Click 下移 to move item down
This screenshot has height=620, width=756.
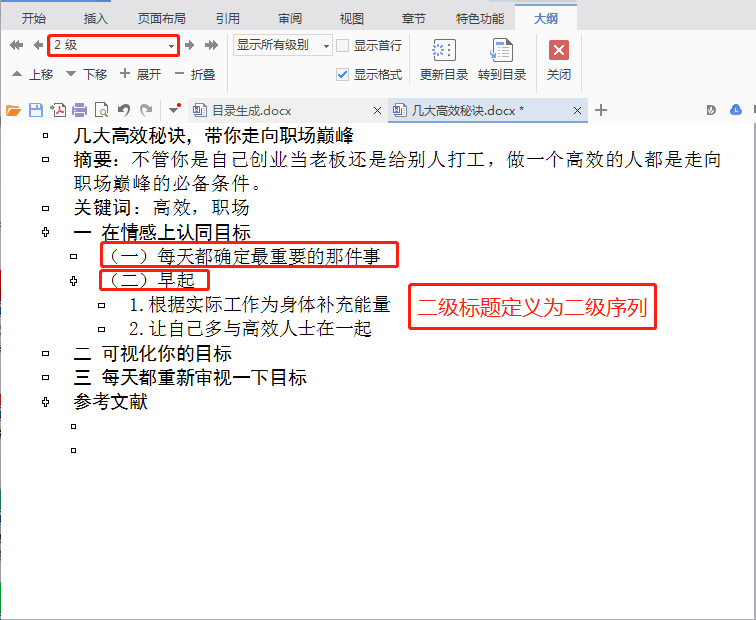86,74
